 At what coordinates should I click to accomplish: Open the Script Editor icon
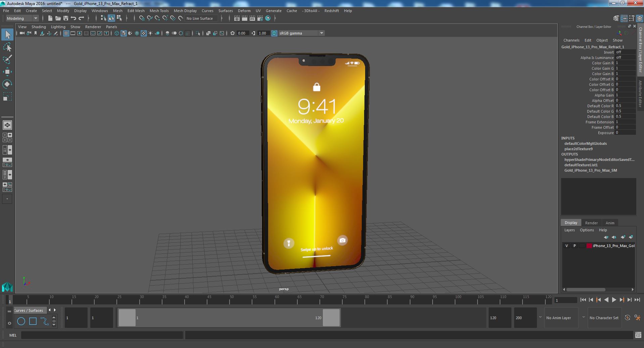click(638, 335)
